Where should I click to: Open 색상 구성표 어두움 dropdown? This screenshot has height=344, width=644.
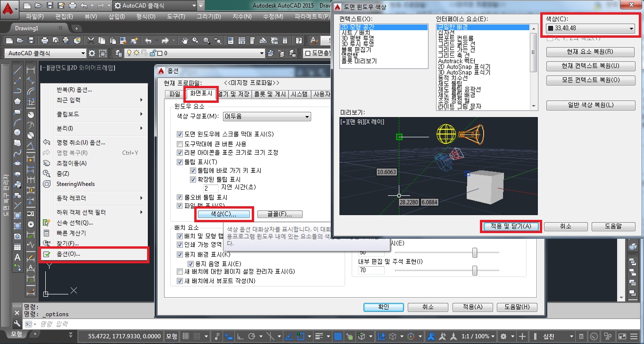click(x=267, y=117)
